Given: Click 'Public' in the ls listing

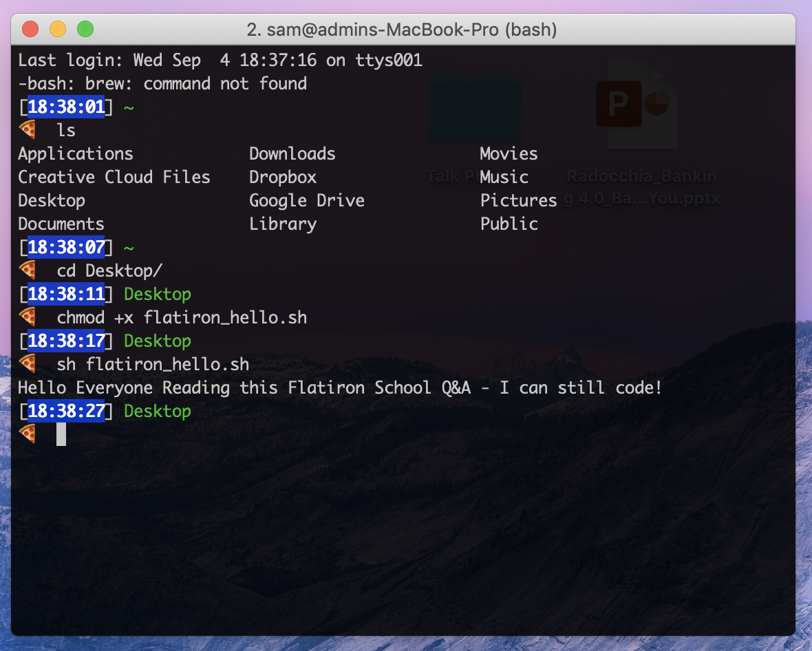Looking at the screenshot, I should tap(509, 224).
